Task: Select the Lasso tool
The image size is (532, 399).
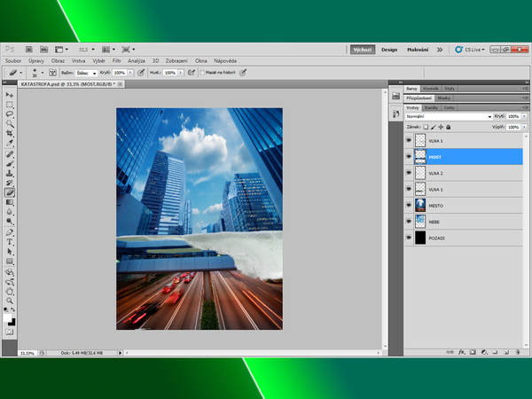Action: 10,114
